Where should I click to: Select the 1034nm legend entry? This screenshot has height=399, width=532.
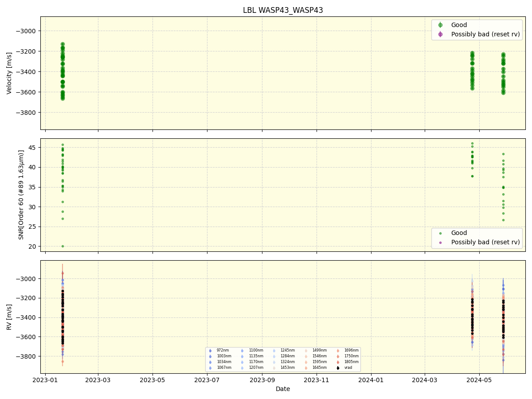(x=224, y=362)
